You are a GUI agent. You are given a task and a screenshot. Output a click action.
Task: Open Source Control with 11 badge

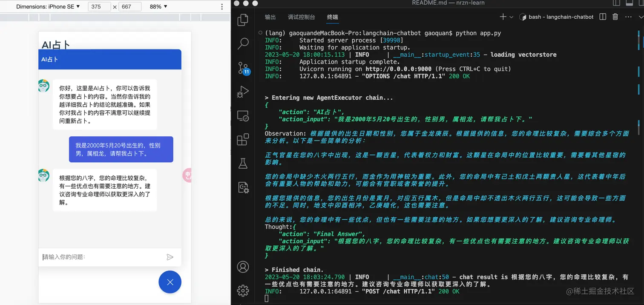243,68
